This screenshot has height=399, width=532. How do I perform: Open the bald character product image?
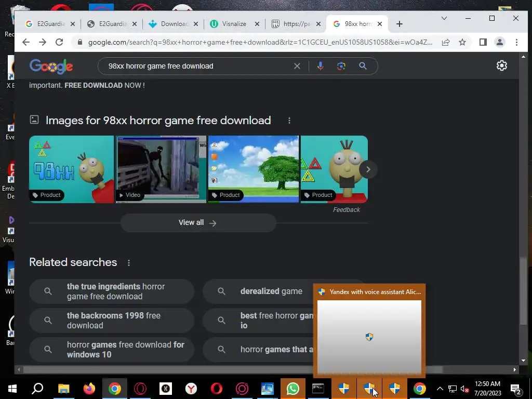coord(334,169)
